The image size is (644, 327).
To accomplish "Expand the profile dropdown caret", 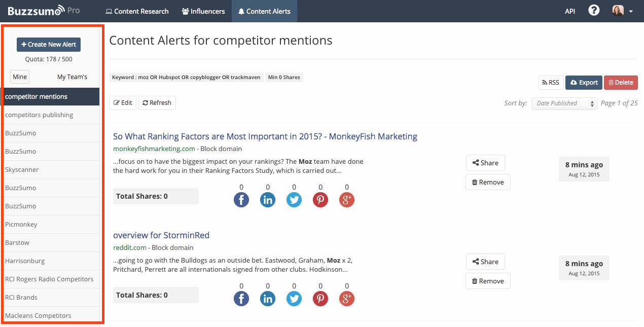I will pos(631,11).
